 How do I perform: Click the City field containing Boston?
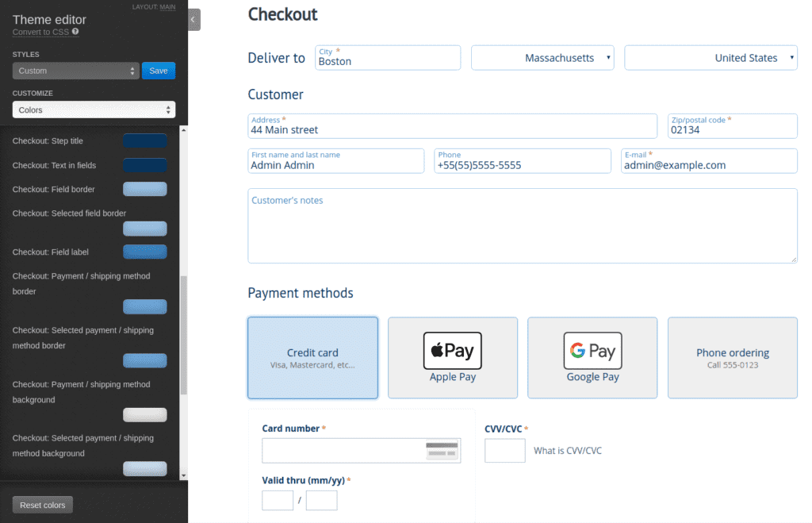(x=388, y=57)
